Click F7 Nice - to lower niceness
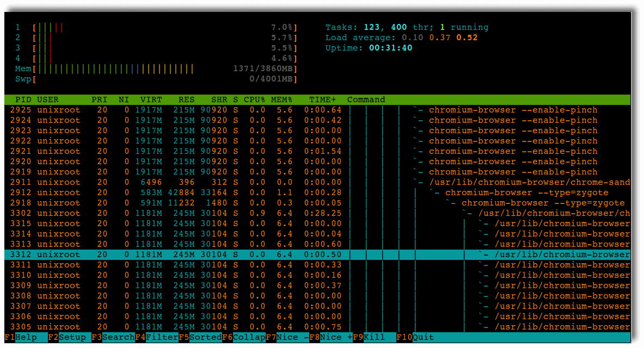The width and height of the screenshot is (644, 348). point(287,337)
